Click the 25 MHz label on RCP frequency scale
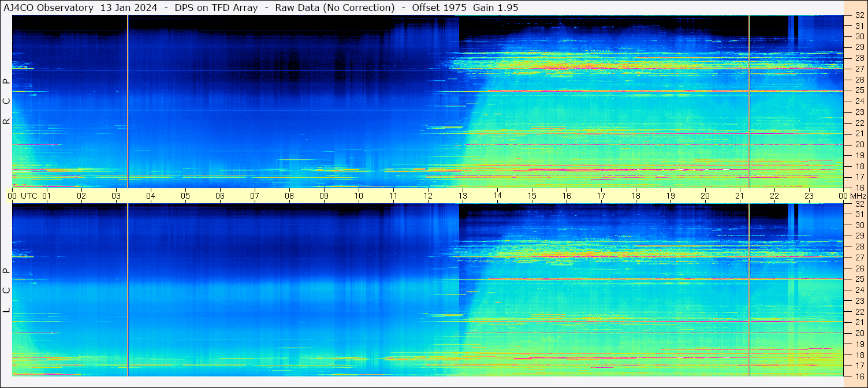 (x=859, y=91)
